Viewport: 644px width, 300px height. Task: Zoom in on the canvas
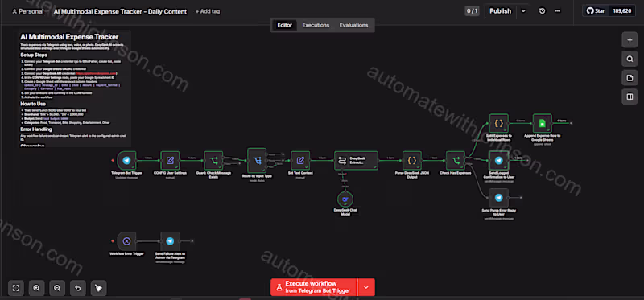point(36,288)
